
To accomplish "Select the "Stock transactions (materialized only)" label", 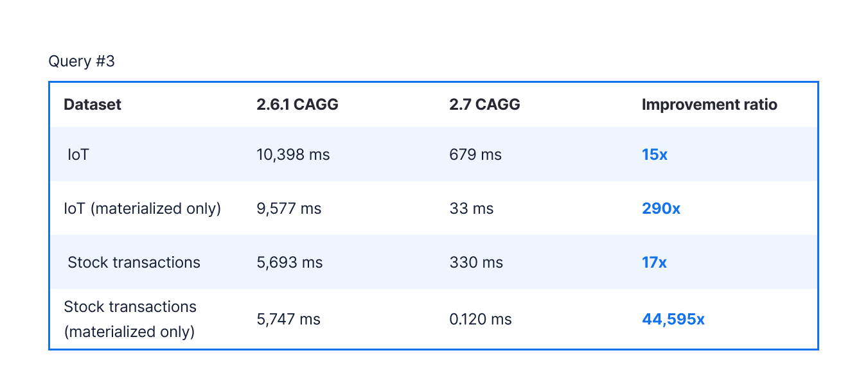I will click(130, 319).
